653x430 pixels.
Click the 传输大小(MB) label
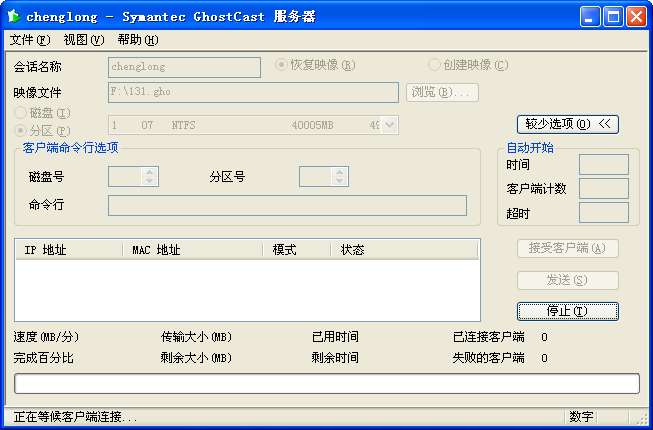point(197,337)
